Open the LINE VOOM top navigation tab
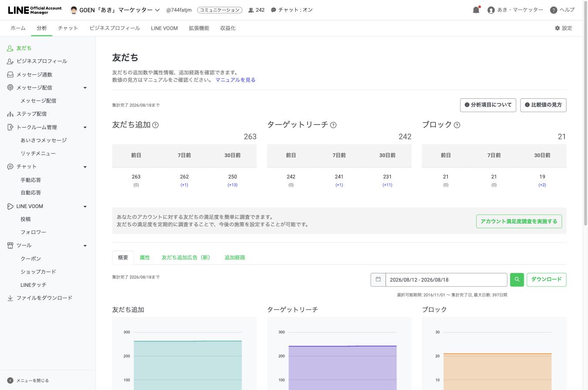588x390 pixels. (x=164, y=28)
